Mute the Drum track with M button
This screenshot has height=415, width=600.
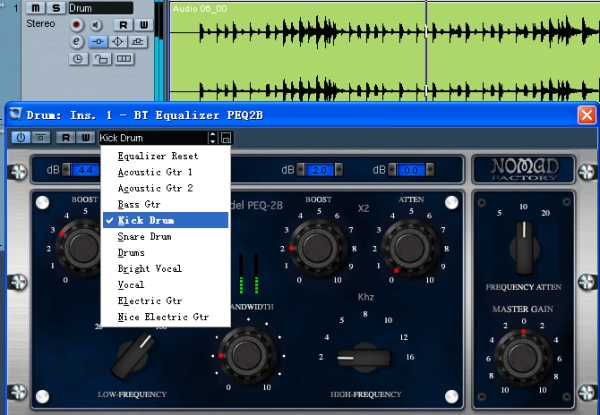35,8
